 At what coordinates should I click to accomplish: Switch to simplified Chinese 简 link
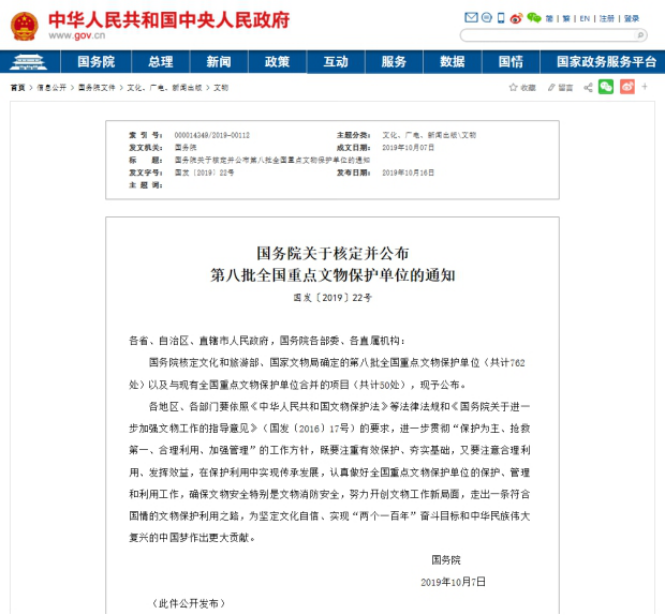[x=549, y=19]
